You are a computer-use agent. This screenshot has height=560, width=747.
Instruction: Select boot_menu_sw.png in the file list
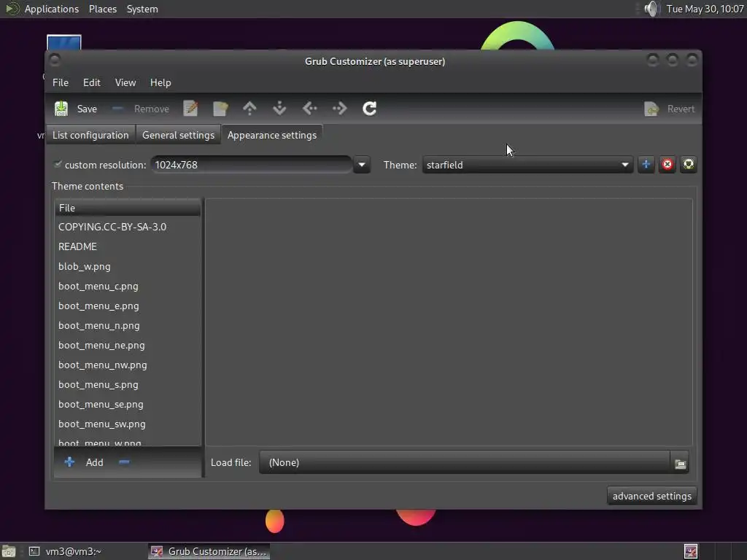[128, 424]
